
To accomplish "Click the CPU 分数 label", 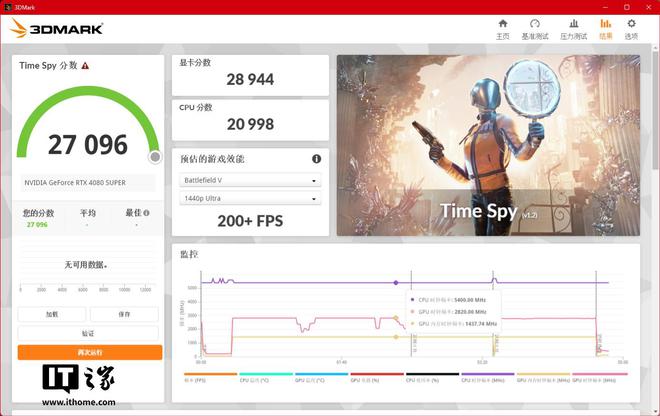I will (196, 107).
